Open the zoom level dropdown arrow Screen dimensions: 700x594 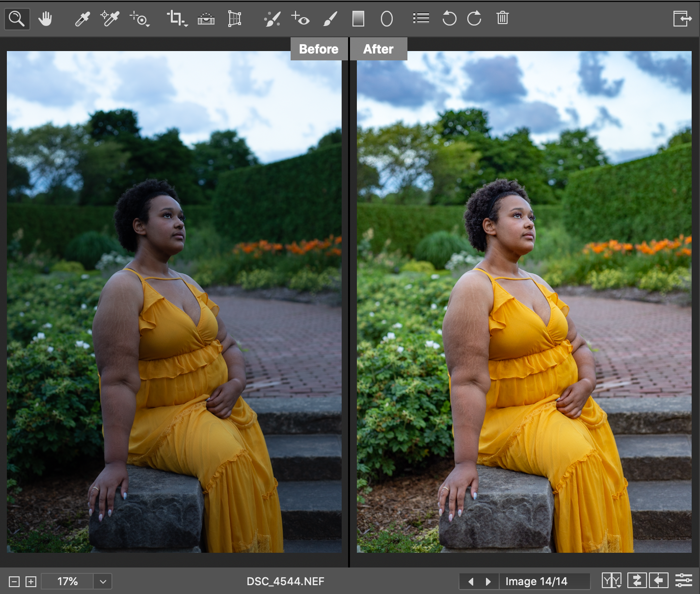[103, 582]
